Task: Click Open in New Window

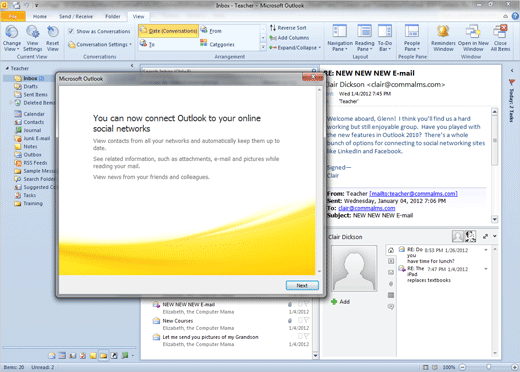Action: 473,39
